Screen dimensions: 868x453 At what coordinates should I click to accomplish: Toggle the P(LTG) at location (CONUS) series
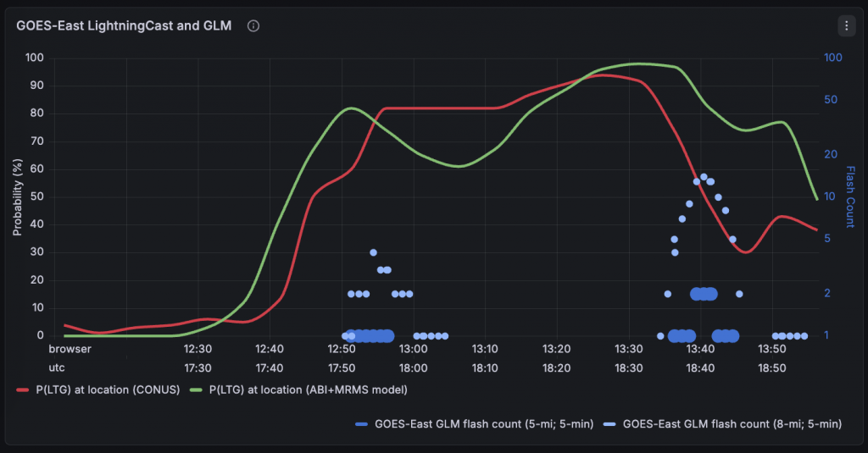click(108, 390)
